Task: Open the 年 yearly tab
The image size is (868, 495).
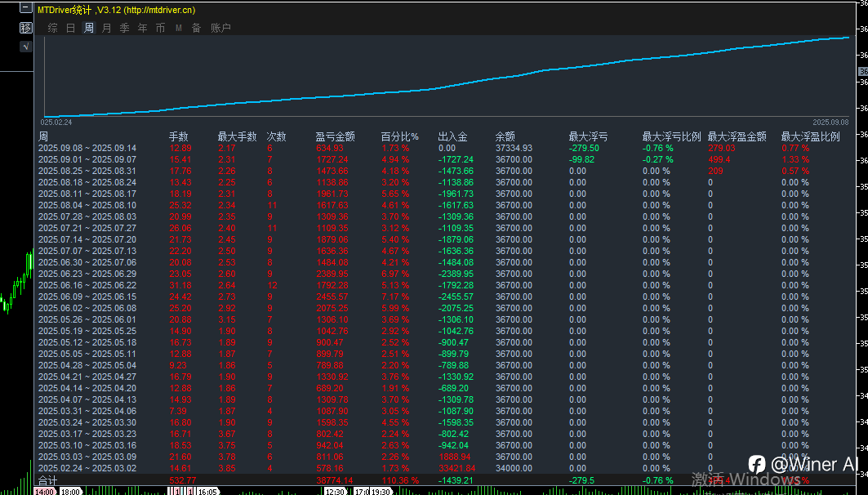Action: [143, 28]
